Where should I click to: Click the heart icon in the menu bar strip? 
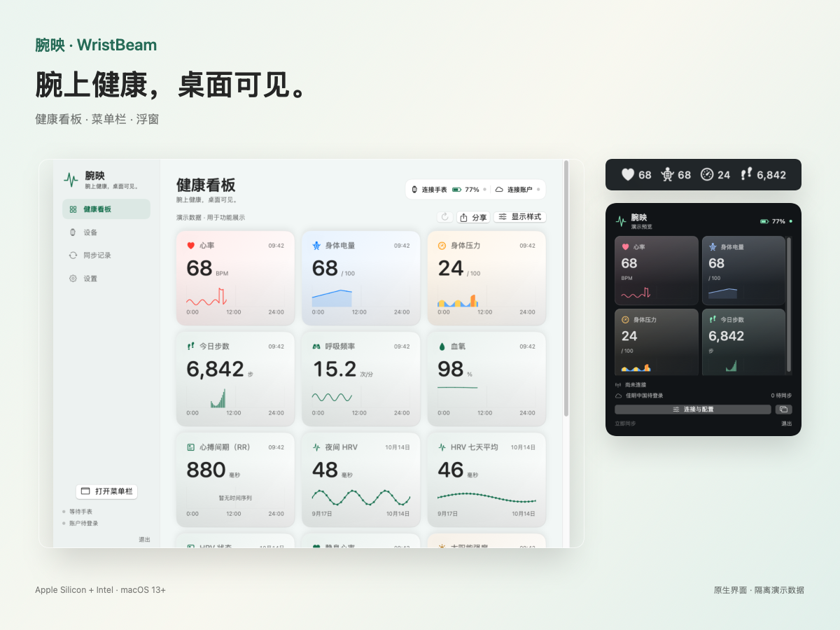[628, 174]
